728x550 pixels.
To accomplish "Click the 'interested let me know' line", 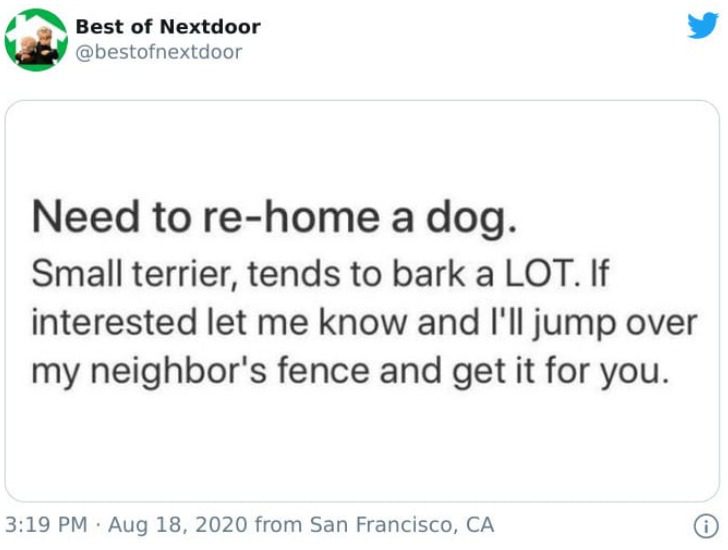I will 364,323.
